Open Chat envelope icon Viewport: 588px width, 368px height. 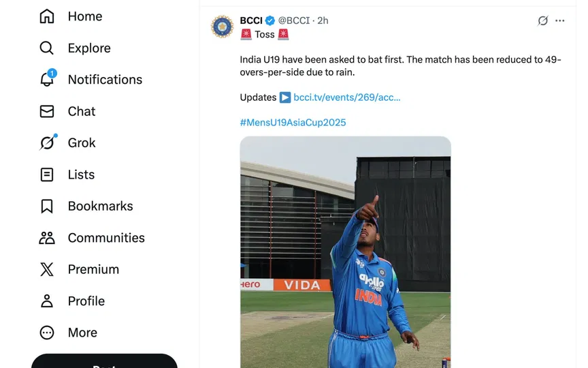(46, 111)
